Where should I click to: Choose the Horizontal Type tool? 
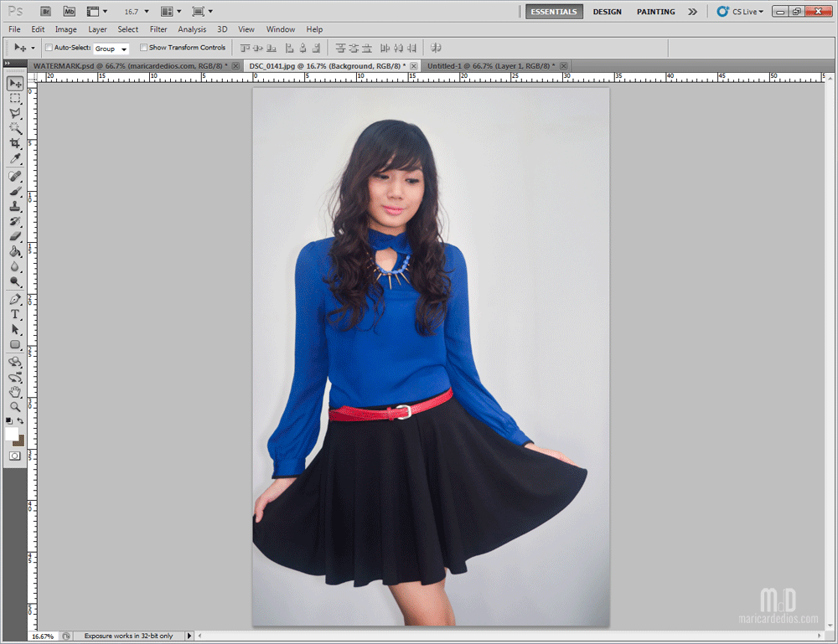pos(15,314)
